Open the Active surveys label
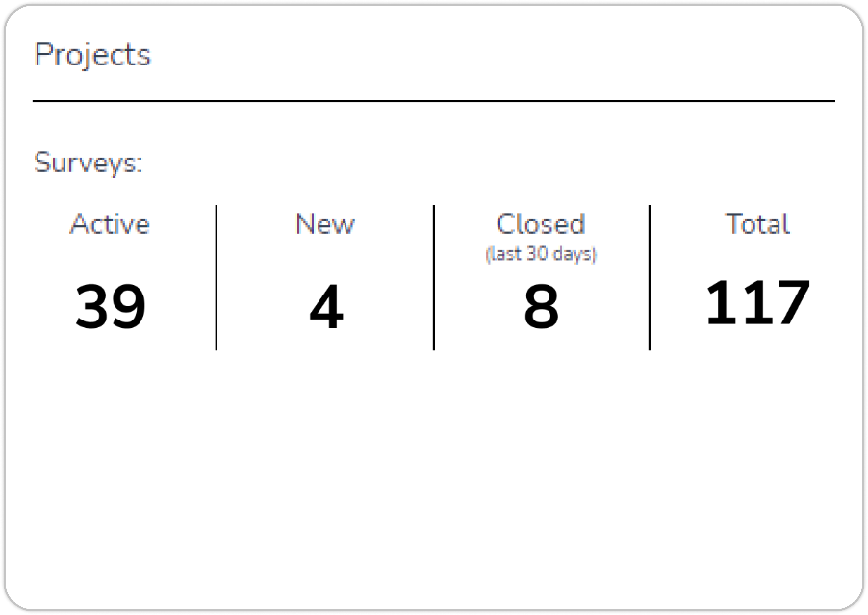 click(x=110, y=224)
